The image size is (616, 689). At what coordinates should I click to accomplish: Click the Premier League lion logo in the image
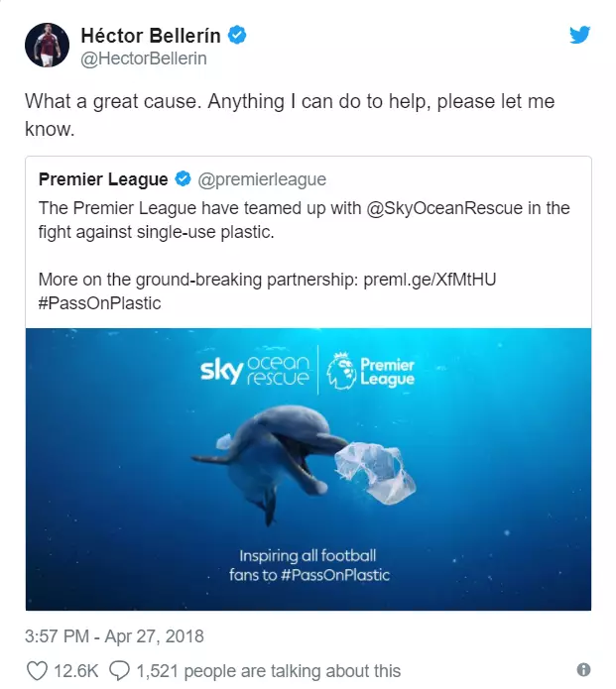(341, 372)
